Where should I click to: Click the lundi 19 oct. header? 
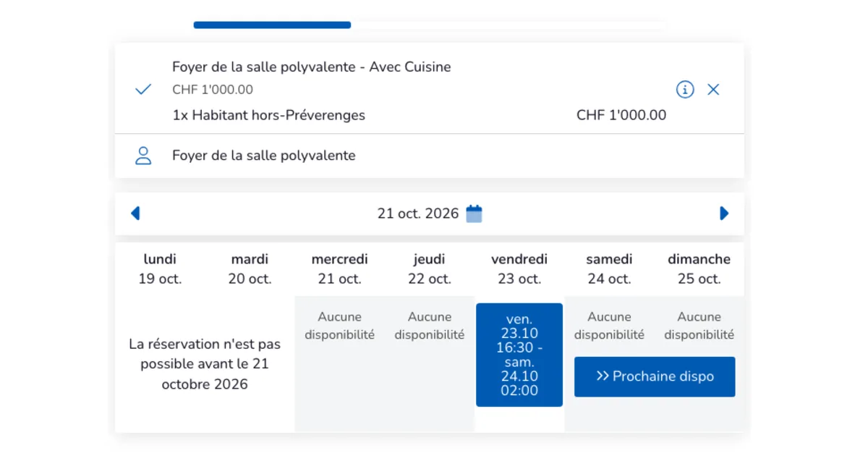[160, 269]
